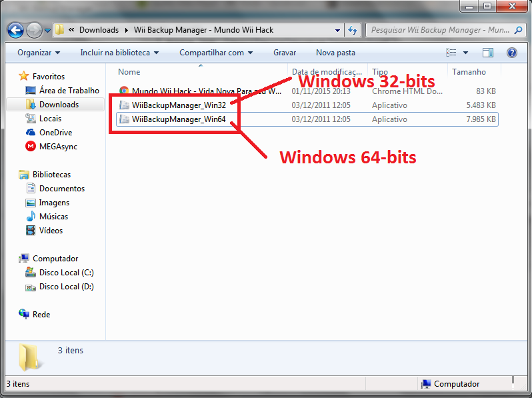The image size is (532, 398).
Task: Click the refresh address bar button
Action: tap(353, 30)
